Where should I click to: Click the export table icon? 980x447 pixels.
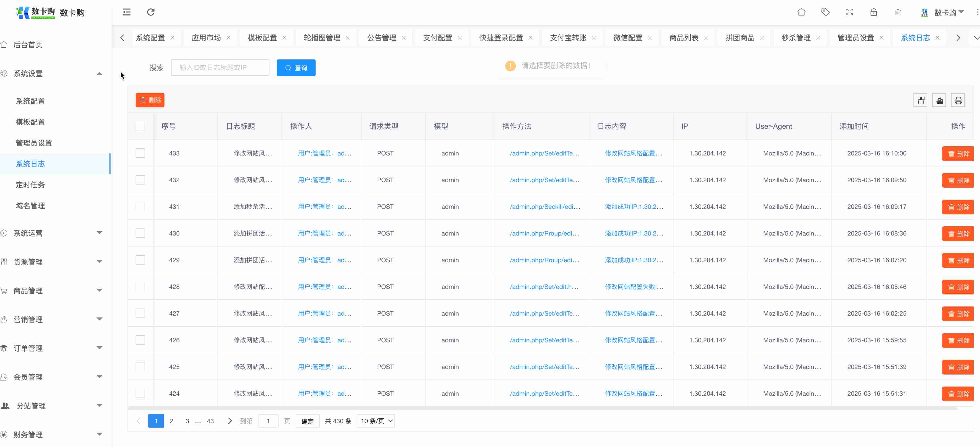tap(939, 100)
